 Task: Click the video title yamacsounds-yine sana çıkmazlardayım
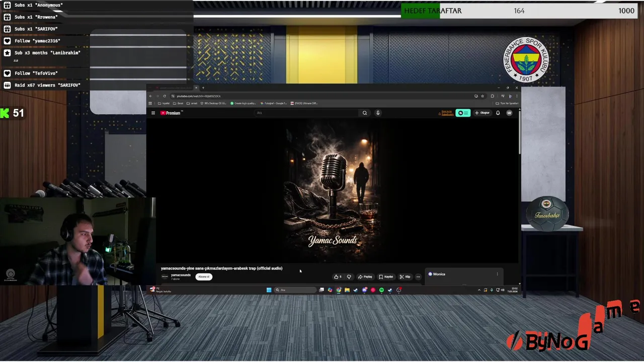[221, 268]
